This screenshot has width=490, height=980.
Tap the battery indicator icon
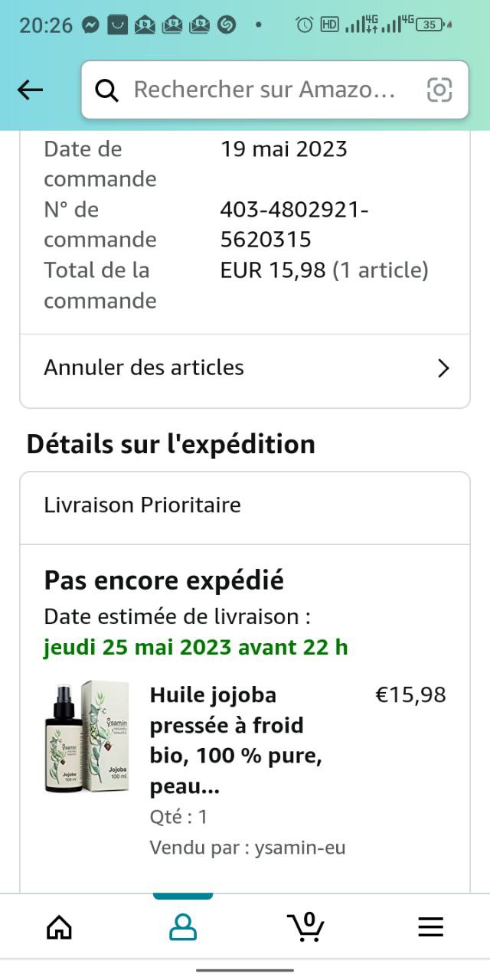[431, 24]
